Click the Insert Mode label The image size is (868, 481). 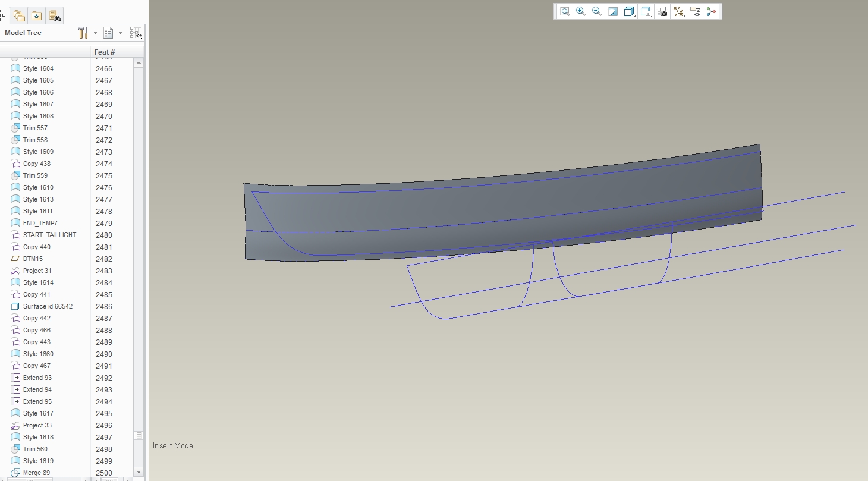[x=173, y=445]
